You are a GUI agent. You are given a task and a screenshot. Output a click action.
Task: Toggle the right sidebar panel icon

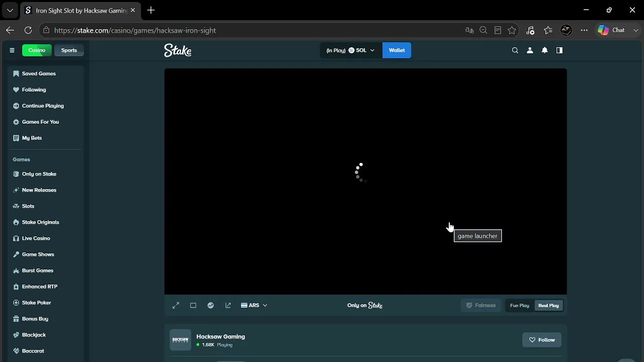(x=559, y=50)
